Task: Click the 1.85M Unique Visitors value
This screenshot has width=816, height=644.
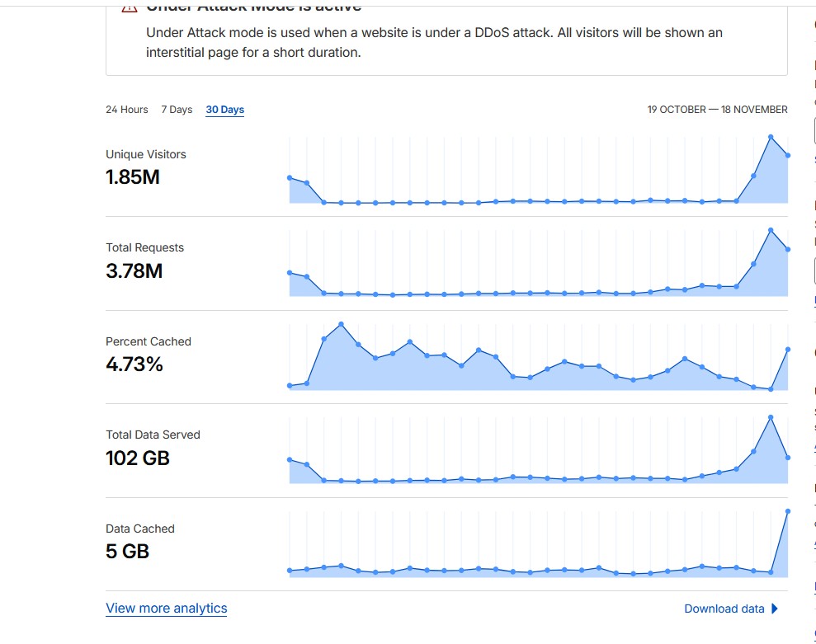Action: 133,176
